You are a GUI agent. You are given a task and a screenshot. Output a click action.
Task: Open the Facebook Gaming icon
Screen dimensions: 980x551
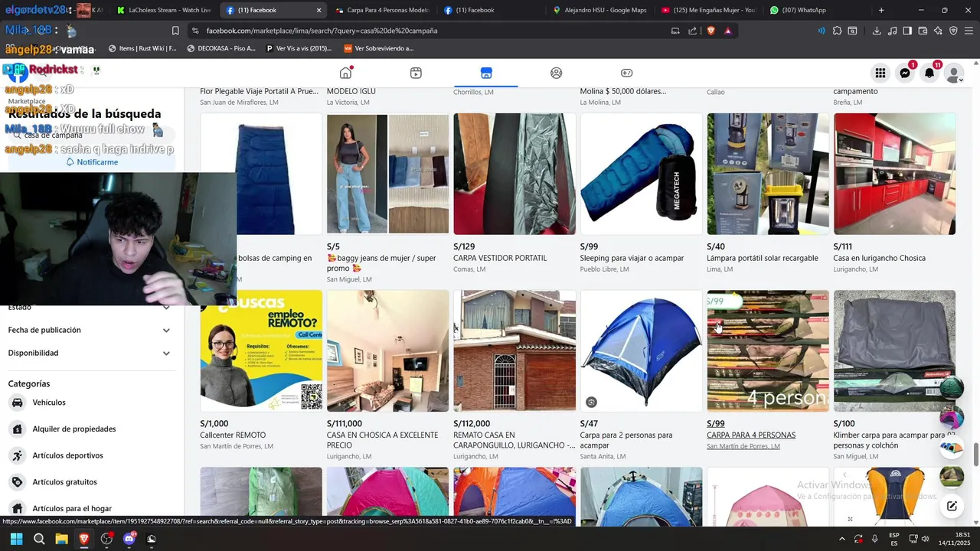point(626,73)
